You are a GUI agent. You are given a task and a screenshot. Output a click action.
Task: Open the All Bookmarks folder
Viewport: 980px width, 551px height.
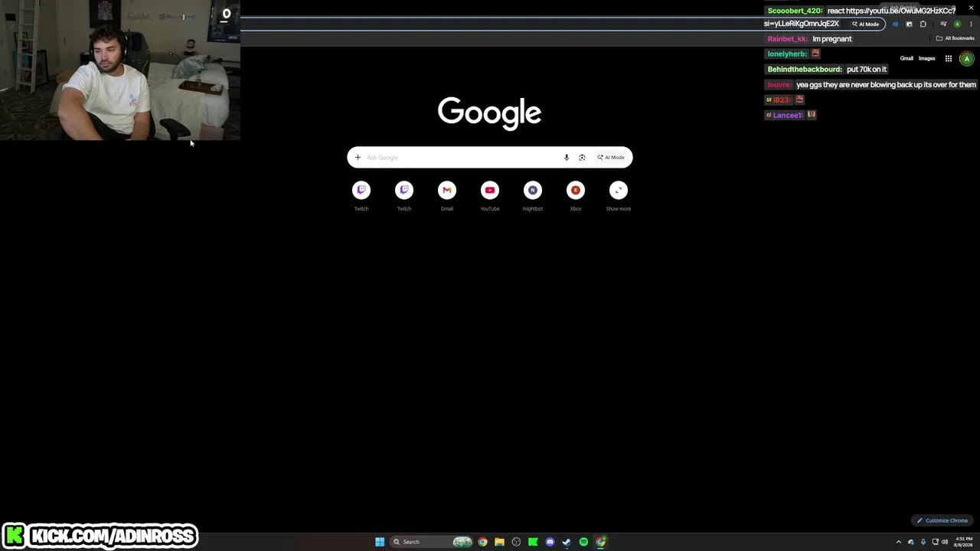[x=955, y=38]
